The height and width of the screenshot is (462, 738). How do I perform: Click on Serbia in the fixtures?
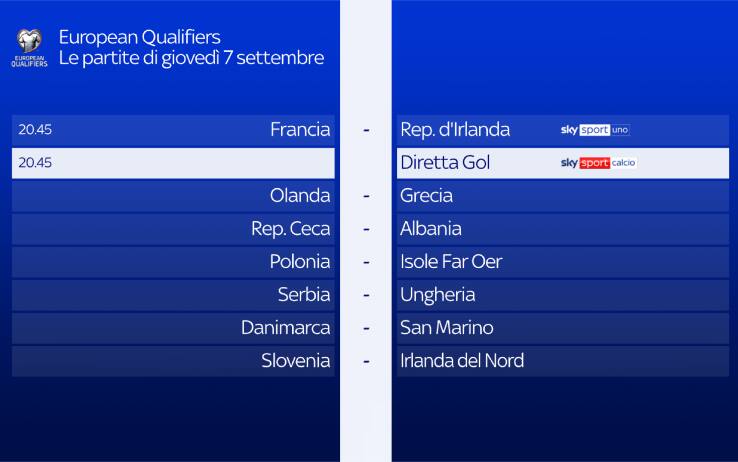(x=304, y=295)
